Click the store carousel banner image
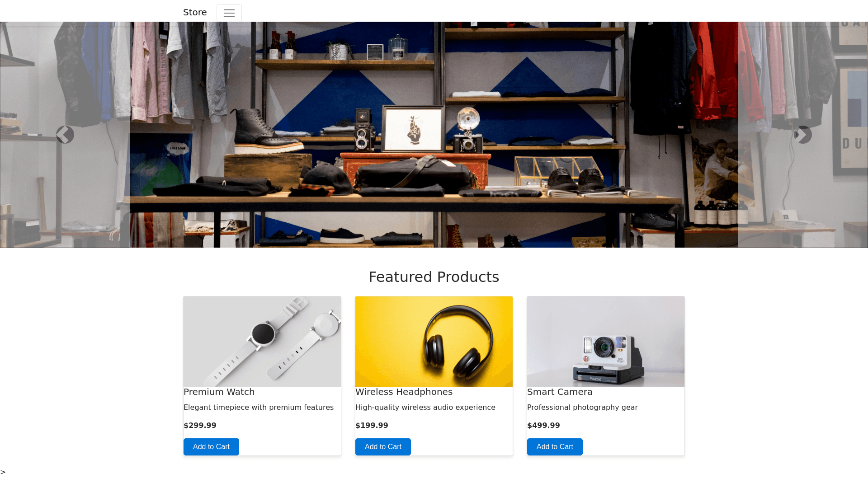The height and width of the screenshot is (488, 868). 434,135
